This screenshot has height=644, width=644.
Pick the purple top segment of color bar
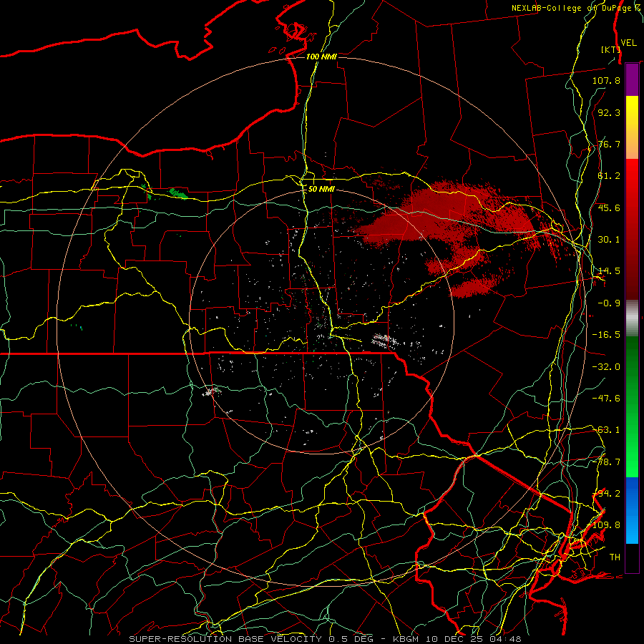point(632,79)
